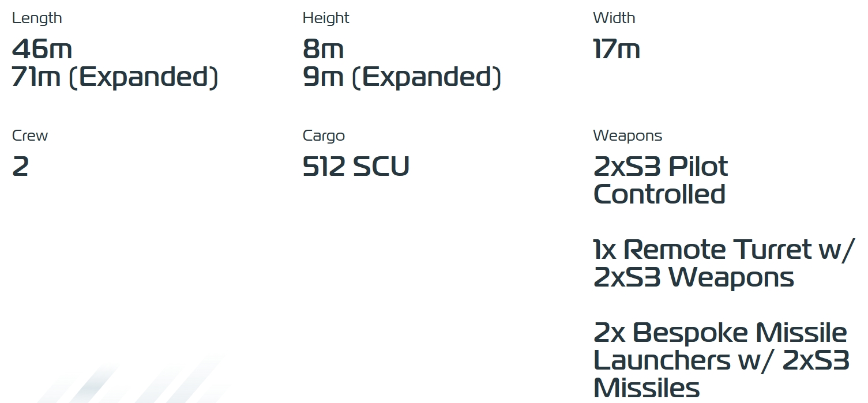This screenshot has height=403, width=868.
Task: Click the word Controlled under Weapons
Action: [x=659, y=194]
